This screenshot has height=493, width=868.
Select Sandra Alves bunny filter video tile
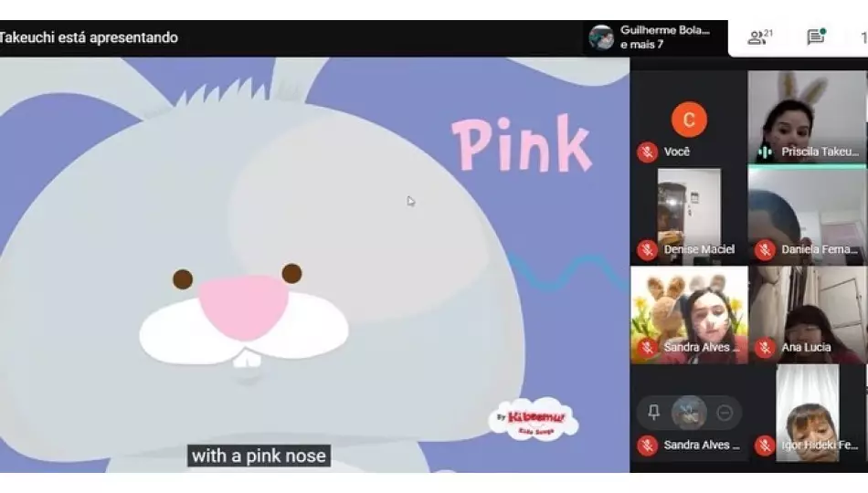(x=689, y=315)
